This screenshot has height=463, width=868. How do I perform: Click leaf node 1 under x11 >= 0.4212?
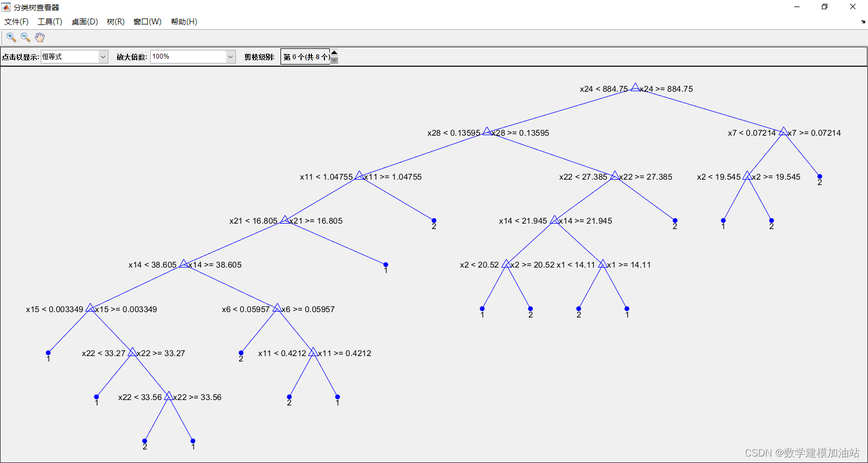(x=337, y=397)
